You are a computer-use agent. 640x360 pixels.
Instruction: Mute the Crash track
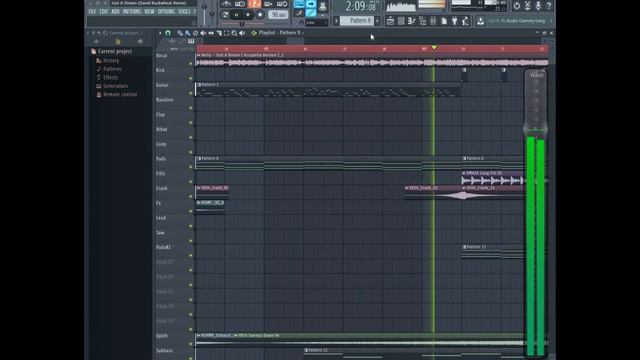pyautogui.click(x=191, y=197)
